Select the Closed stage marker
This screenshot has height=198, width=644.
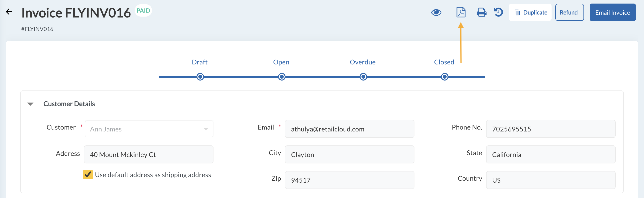pos(444,76)
